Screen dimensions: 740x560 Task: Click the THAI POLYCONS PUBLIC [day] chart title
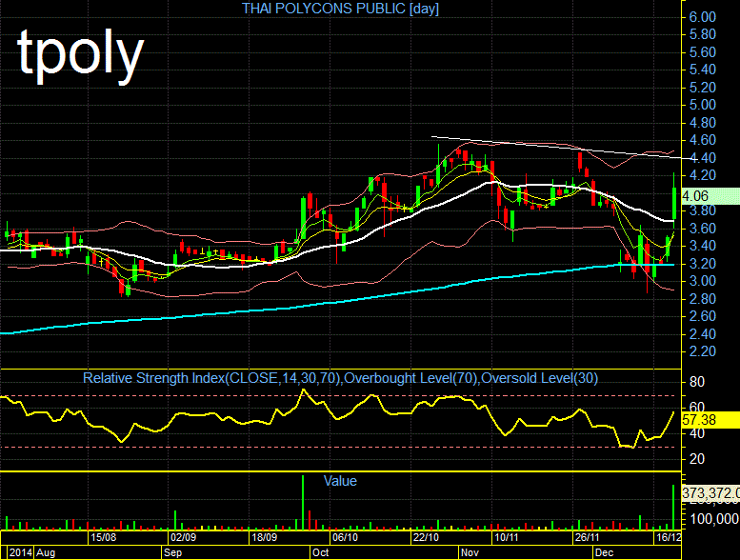[x=340, y=9]
